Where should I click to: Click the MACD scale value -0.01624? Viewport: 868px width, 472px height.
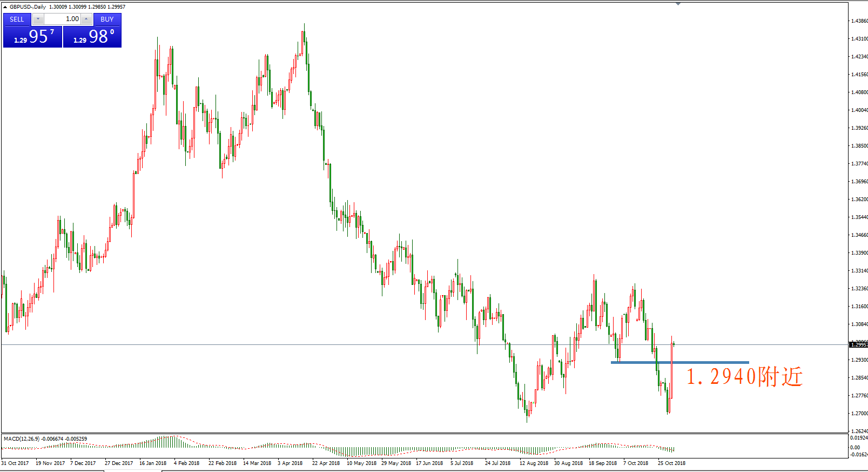pyautogui.click(x=859, y=455)
